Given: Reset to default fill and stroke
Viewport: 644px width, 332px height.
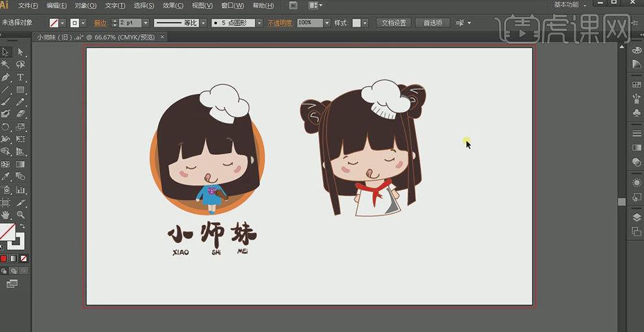Looking at the screenshot, I should pos(2,248).
